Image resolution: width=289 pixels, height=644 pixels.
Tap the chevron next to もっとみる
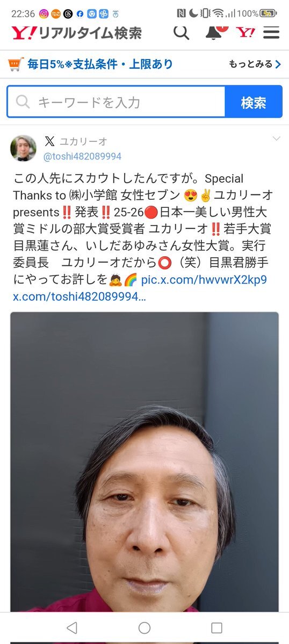click(x=278, y=64)
